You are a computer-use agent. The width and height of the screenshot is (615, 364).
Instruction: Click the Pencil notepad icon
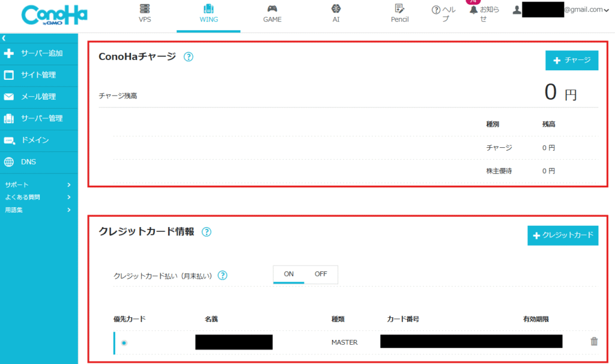coord(399,8)
